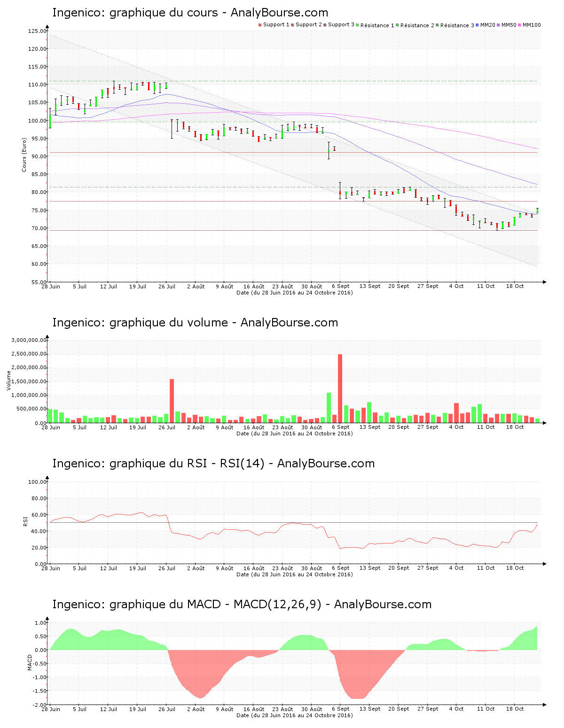This screenshot has width=564, height=728.
Task: Click '13 Sept' date on the MACD chart axis
Action: click(x=370, y=709)
